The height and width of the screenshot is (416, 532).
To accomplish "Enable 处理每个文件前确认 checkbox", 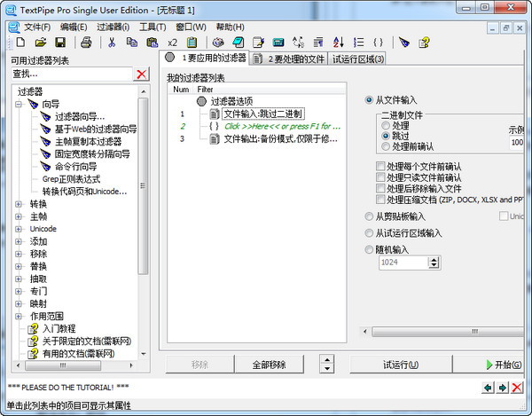I will coord(380,166).
